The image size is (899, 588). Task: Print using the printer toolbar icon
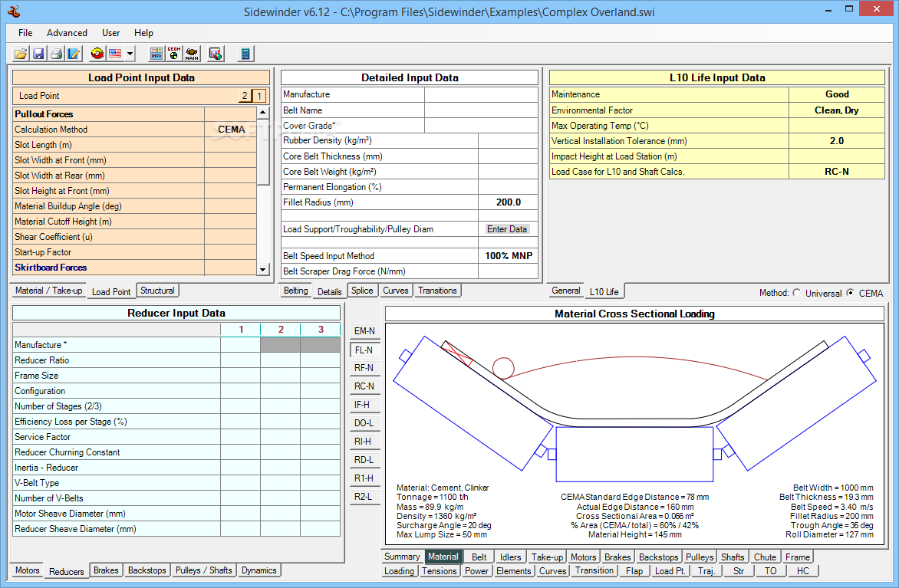(56, 54)
